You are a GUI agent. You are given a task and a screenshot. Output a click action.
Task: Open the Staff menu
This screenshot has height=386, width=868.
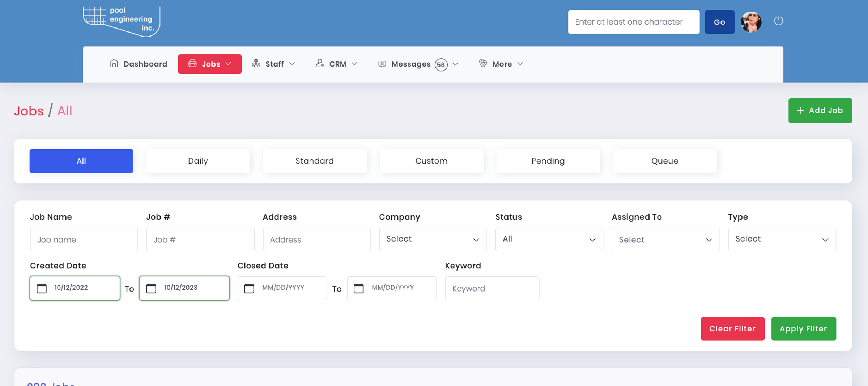click(274, 64)
